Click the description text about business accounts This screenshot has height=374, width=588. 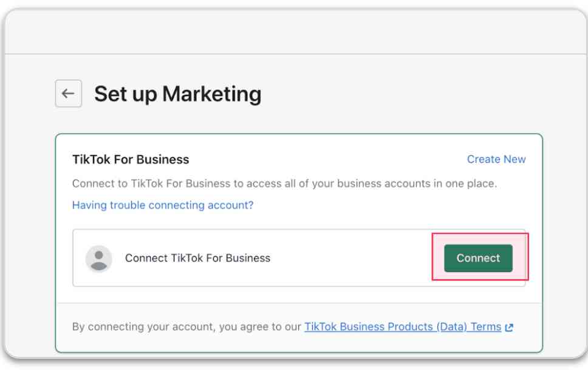[x=284, y=184]
